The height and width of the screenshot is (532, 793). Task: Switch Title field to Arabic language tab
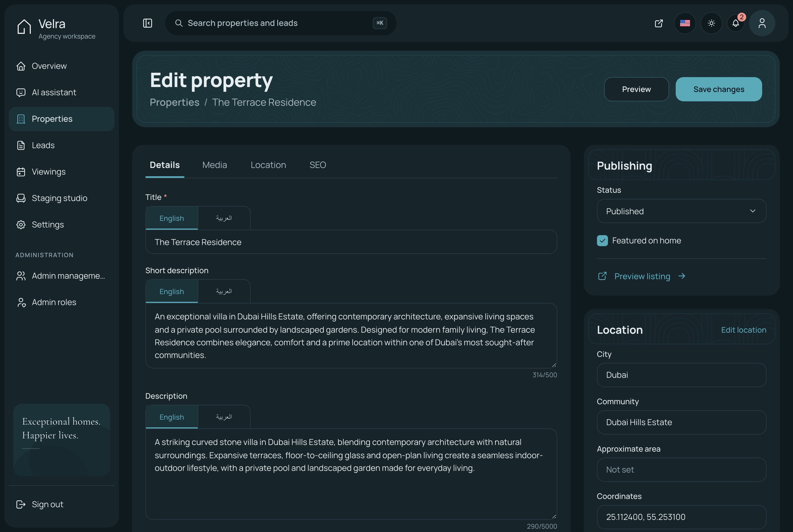tap(224, 218)
